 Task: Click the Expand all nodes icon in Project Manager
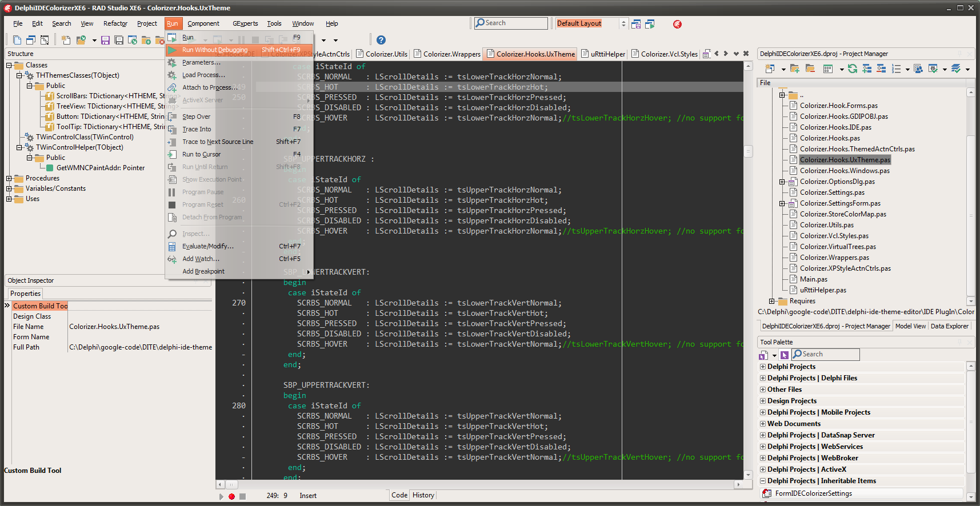click(x=867, y=69)
